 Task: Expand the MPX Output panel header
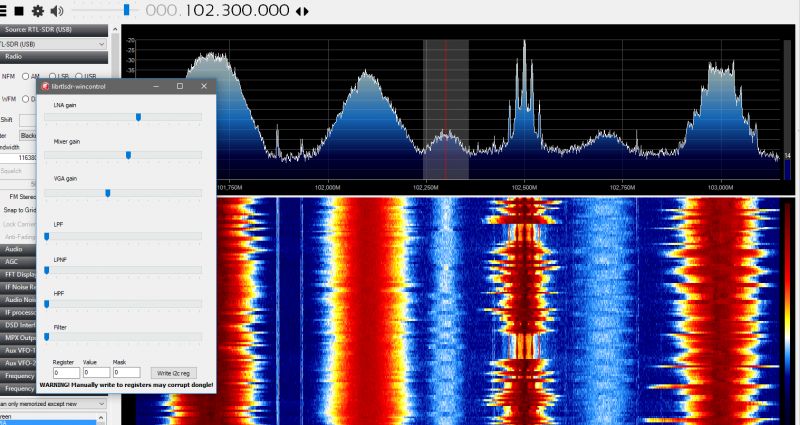pos(18,338)
